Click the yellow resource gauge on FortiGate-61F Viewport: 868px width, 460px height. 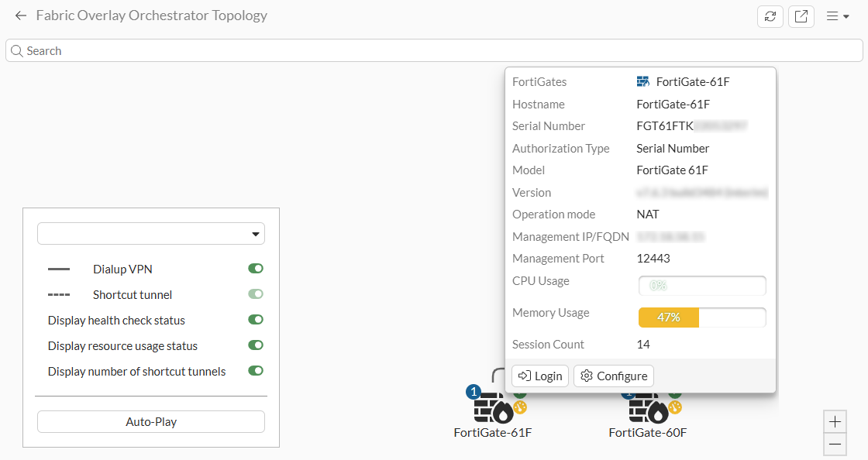pos(521,407)
